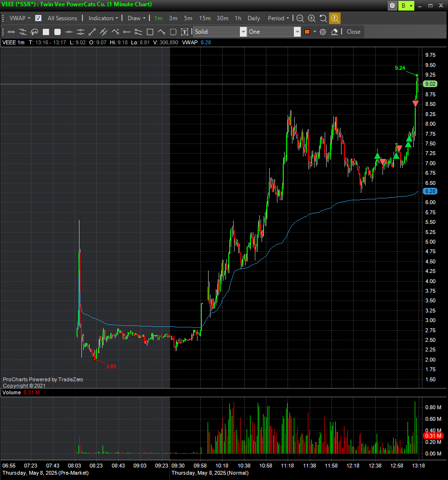Toggle the All Sessions checkbox

point(38,18)
